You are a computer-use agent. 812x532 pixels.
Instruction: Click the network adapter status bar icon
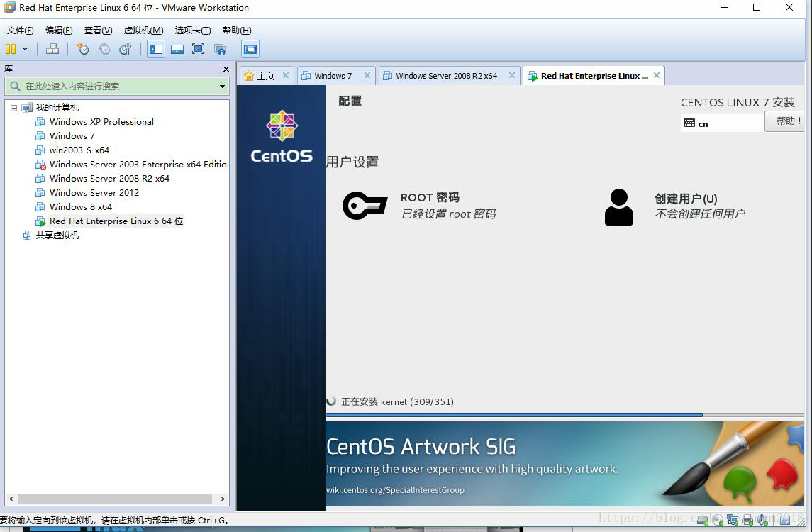(733, 519)
